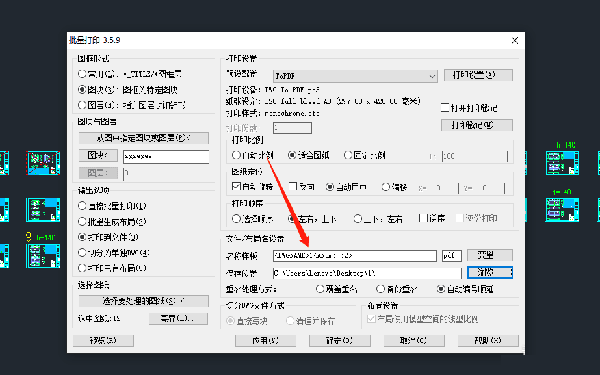Select the drawing scale radio button
The width and height of the screenshot is (600, 375).
pyautogui.click(x=348, y=155)
